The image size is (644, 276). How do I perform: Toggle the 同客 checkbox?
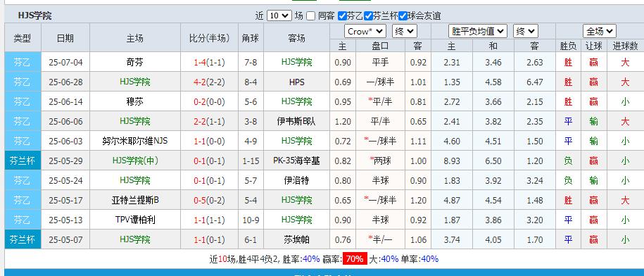[x=311, y=16]
